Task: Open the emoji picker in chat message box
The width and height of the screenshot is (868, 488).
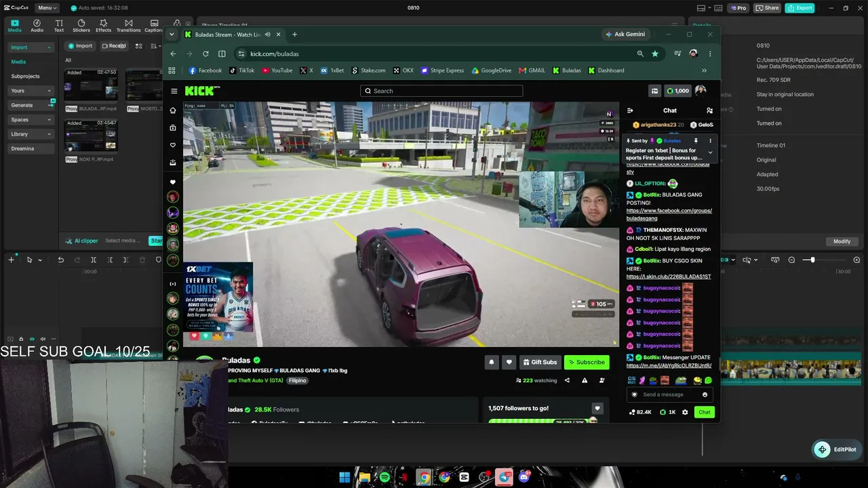Action: [705, 394]
